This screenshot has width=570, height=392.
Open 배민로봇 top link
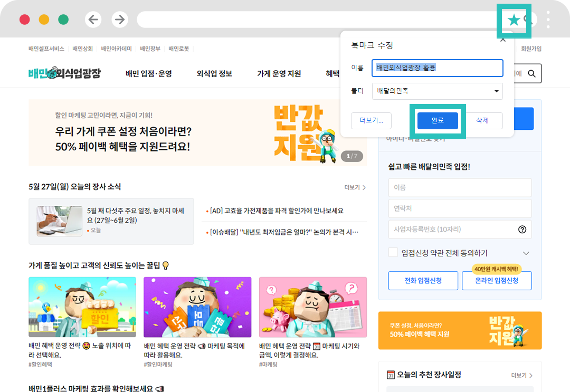click(x=179, y=49)
